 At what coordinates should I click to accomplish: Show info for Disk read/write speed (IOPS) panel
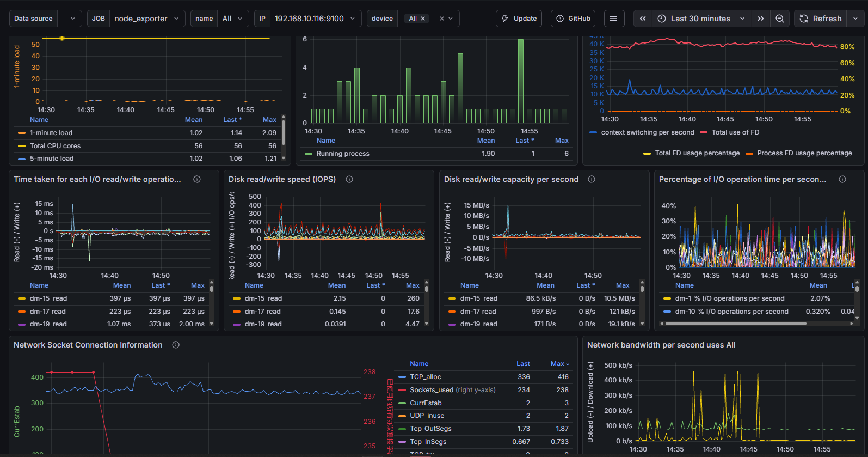click(349, 179)
